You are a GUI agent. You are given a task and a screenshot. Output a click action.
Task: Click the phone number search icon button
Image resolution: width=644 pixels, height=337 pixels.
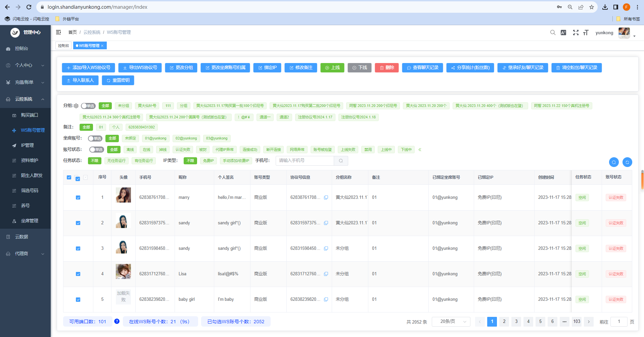click(341, 161)
